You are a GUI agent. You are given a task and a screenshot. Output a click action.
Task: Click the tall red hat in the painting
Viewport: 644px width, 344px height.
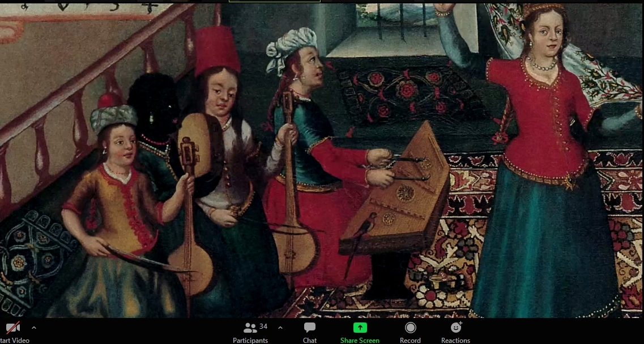click(217, 50)
